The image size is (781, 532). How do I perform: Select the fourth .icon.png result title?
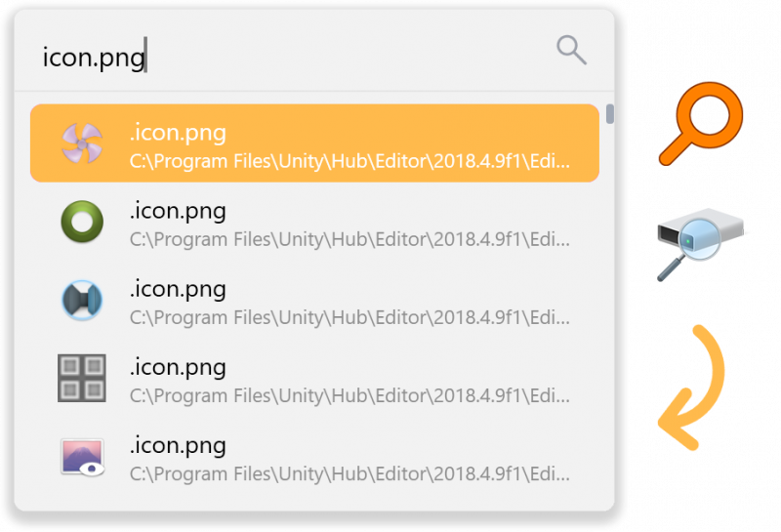[x=178, y=368]
